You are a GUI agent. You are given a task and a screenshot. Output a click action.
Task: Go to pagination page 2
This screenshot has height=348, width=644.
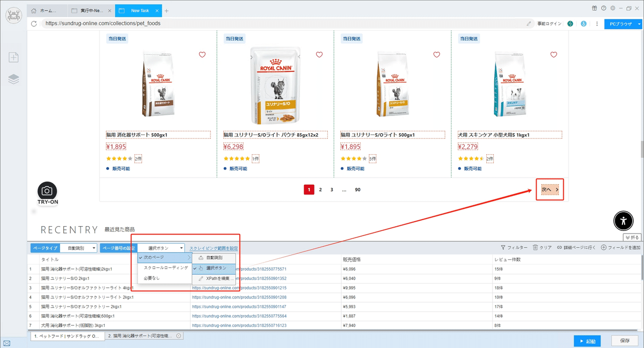(320, 190)
